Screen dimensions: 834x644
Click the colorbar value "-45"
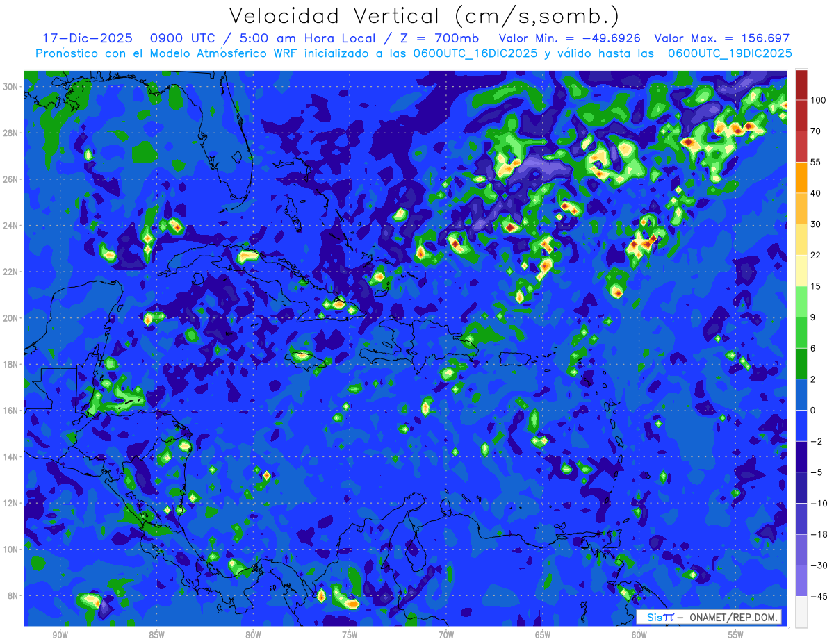(x=818, y=596)
